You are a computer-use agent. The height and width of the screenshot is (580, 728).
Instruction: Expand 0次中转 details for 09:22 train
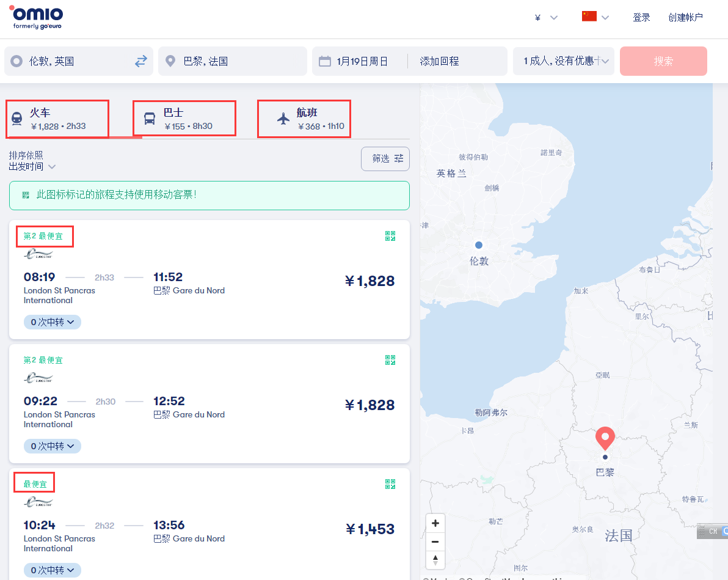coord(53,446)
